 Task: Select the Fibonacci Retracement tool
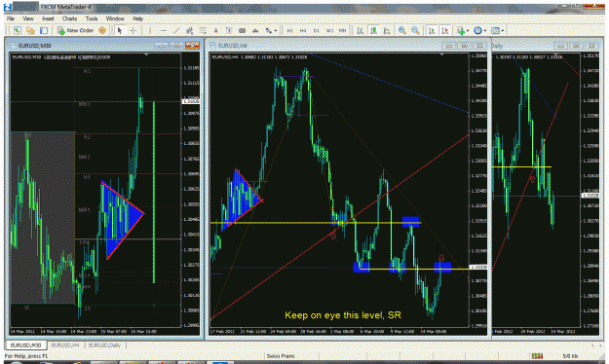(203, 30)
